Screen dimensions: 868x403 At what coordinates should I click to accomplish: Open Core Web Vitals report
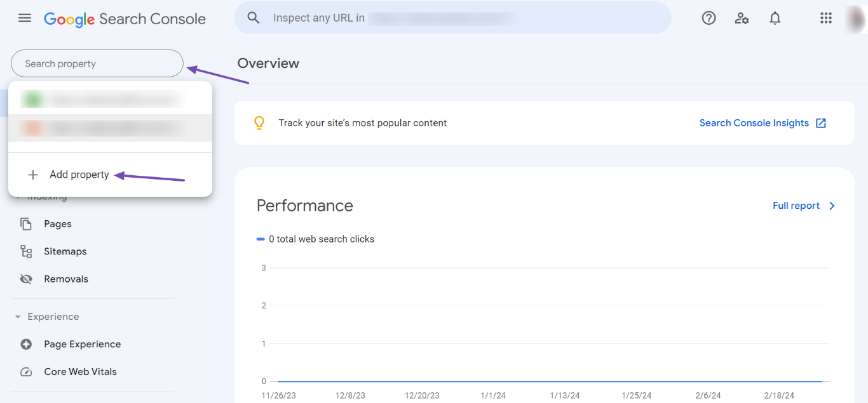pos(80,372)
